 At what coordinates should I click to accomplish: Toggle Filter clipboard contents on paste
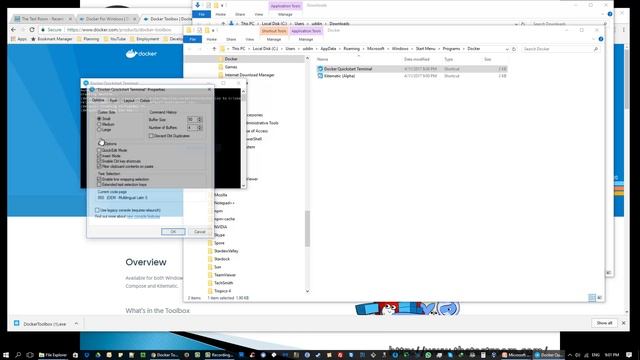(99, 166)
